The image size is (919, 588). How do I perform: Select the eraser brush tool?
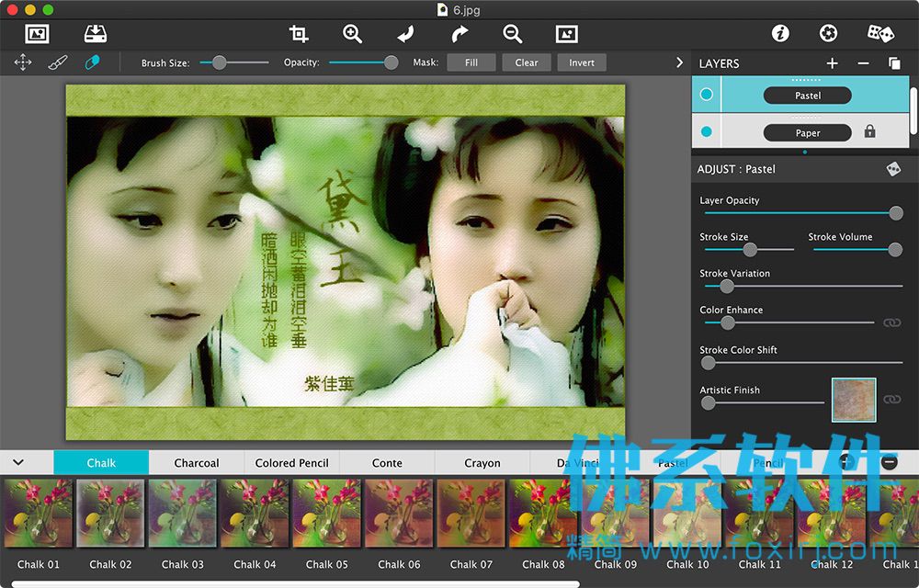coord(93,62)
